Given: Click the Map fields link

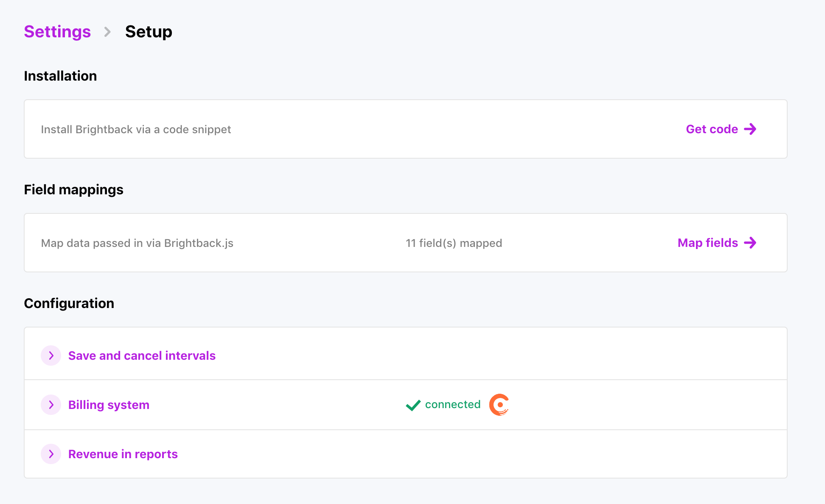Looking at the screenshot, I should point(707,243).
